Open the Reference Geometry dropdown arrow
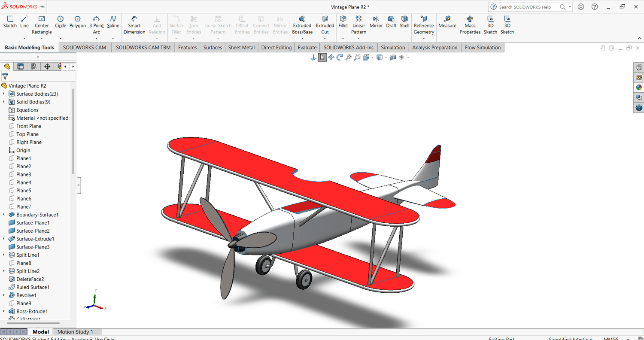The height and width of the screenshot is (340, 644). [x=424, y=39]
